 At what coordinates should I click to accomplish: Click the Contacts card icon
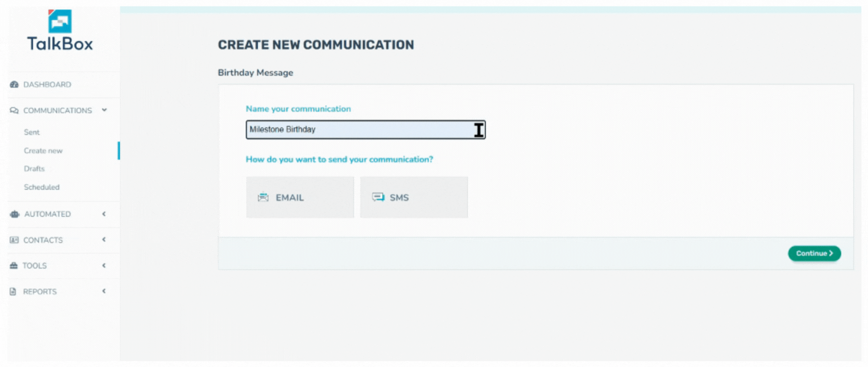[14, 240]
